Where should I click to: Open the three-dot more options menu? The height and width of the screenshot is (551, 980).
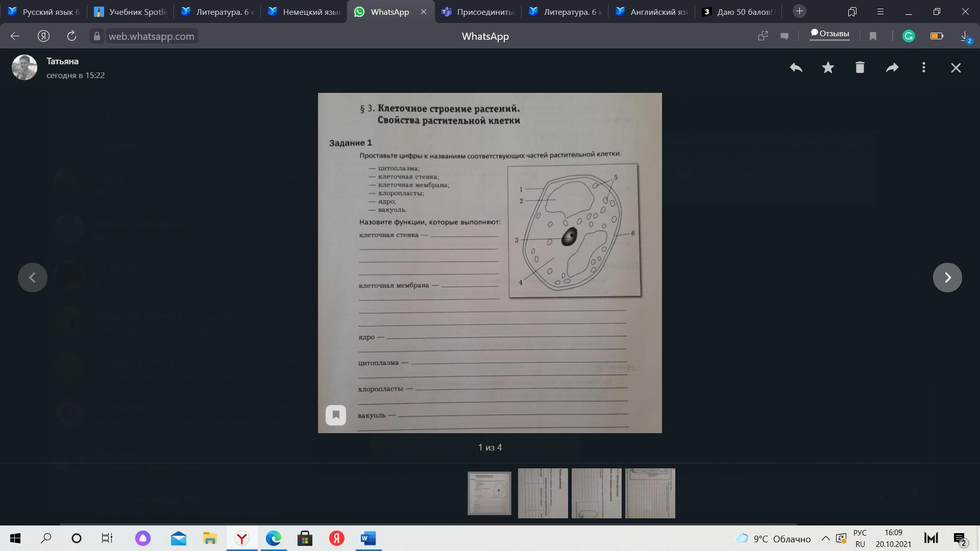click(924, 67)
